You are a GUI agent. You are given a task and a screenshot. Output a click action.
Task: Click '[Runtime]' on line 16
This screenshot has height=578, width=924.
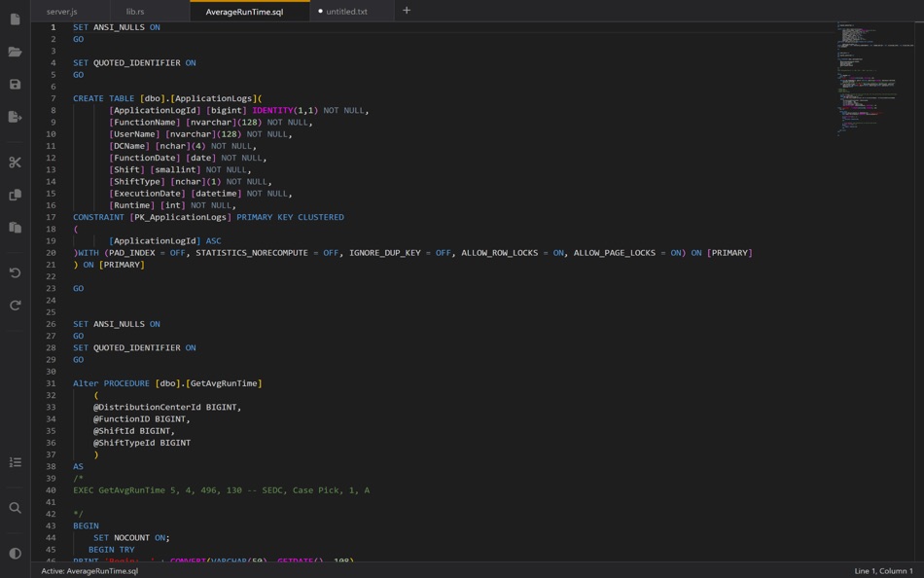[131, 205]
